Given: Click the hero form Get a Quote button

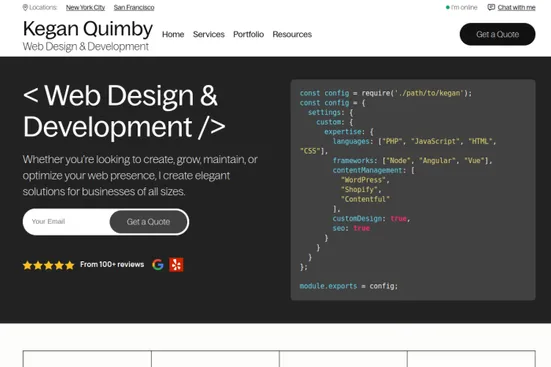Looking at the screenshot, I should [148, 222].
